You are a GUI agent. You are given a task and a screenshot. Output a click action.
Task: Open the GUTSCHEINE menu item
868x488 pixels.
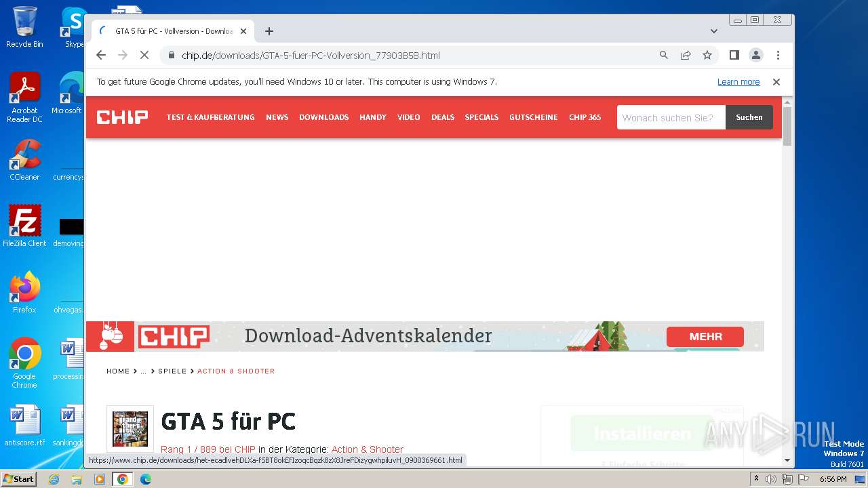pyautogui.click(x=534, y=117)
